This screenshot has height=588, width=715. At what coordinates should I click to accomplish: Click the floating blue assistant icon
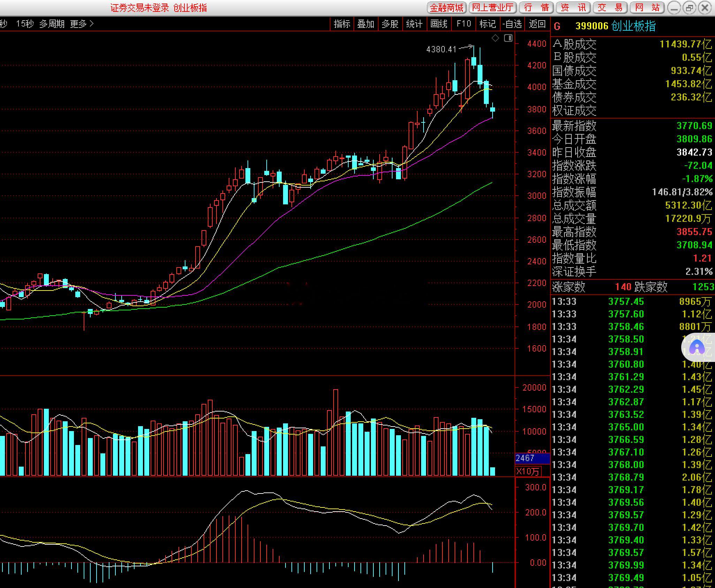(697, 347)
